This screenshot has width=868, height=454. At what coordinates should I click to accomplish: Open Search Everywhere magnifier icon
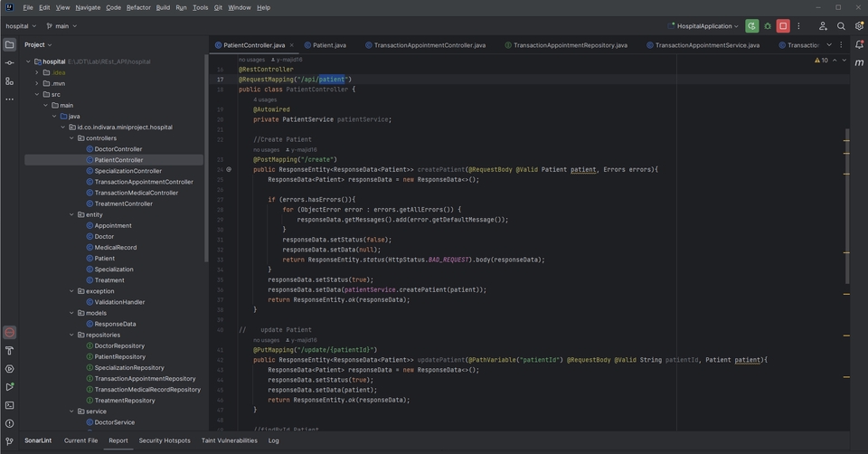pos(841,26)
